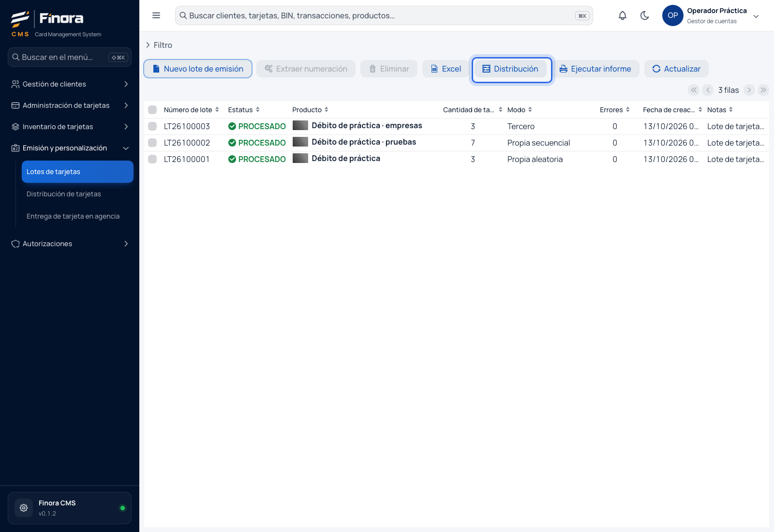This screenshot has width=774, height=532.
Task: Open notifications bell
Action: click(623, 15)
